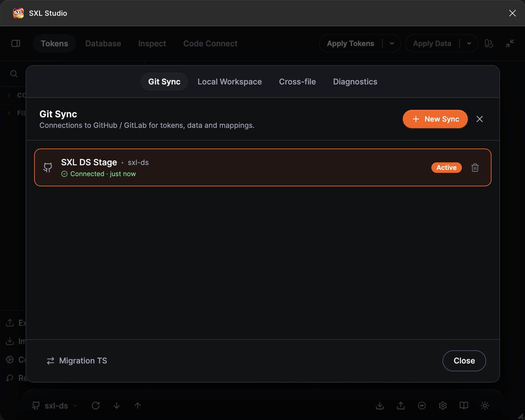The image size is (525, 420).
Task: Collapse the plugin window view
Action: coord(510,43)
